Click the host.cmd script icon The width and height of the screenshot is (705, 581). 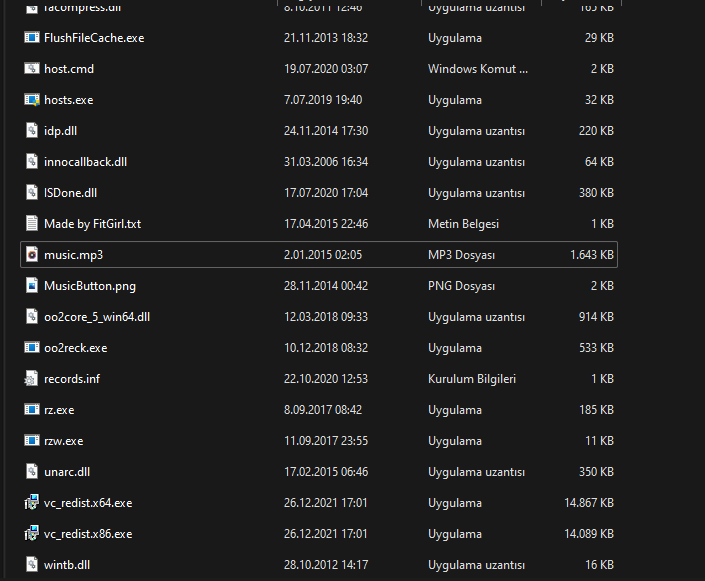coord(32,69)
